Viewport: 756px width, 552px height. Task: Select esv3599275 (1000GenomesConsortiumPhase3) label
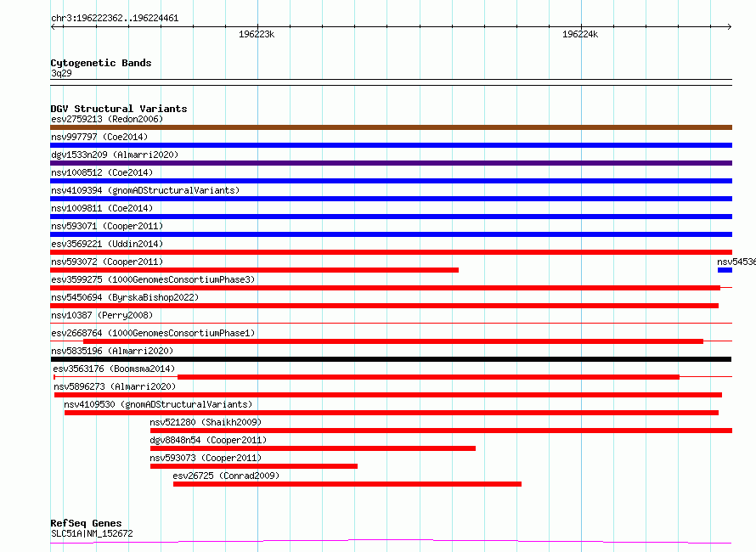pyautogui.click(x=153, y=279)
